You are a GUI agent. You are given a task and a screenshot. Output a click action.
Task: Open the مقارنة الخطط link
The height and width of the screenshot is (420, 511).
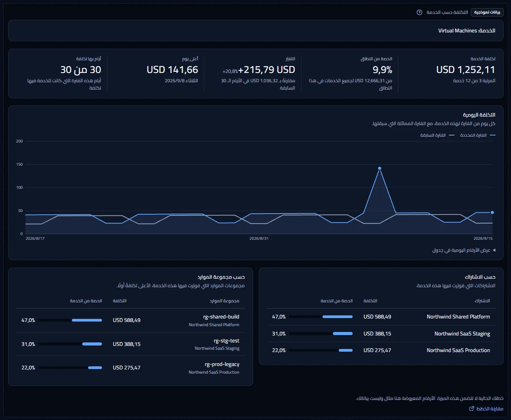(486, 408)
